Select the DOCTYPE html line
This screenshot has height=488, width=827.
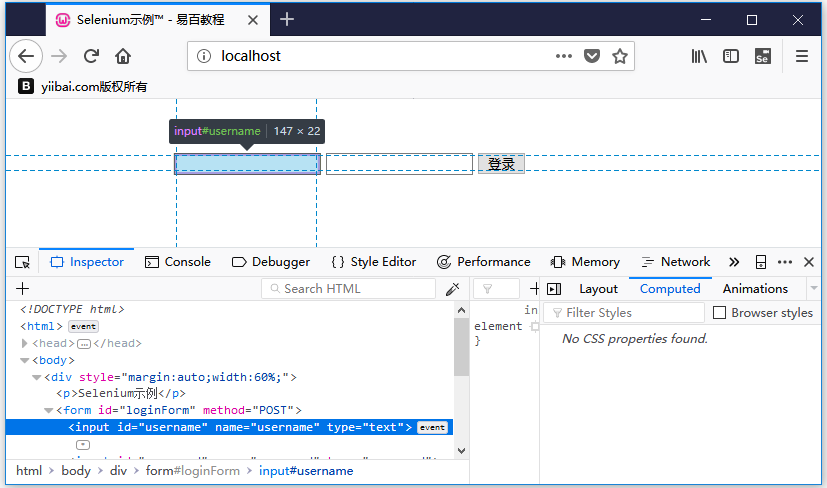point(72,309)
